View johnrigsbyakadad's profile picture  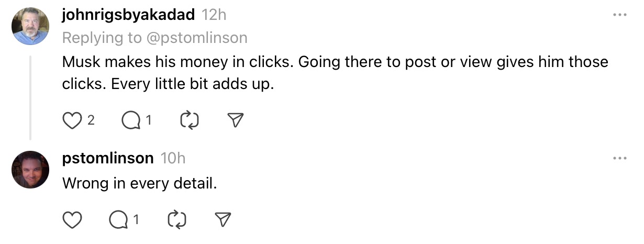[30, 26]
